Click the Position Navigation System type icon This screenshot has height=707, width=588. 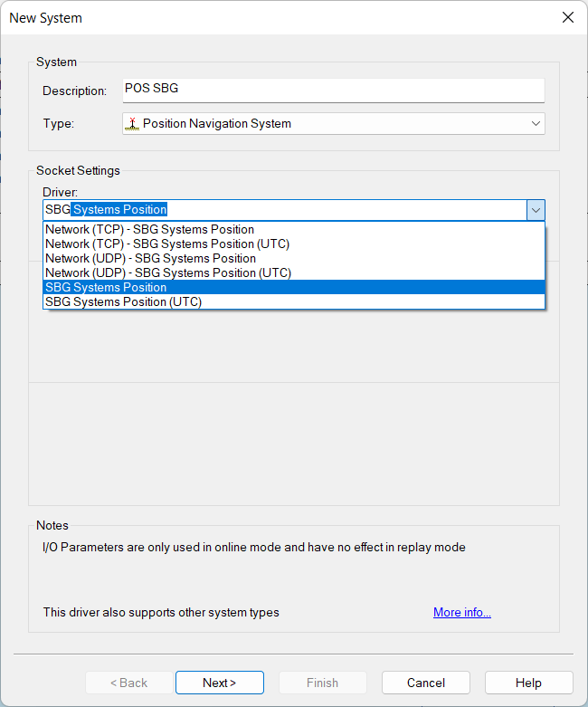click(x=132, y=123)
